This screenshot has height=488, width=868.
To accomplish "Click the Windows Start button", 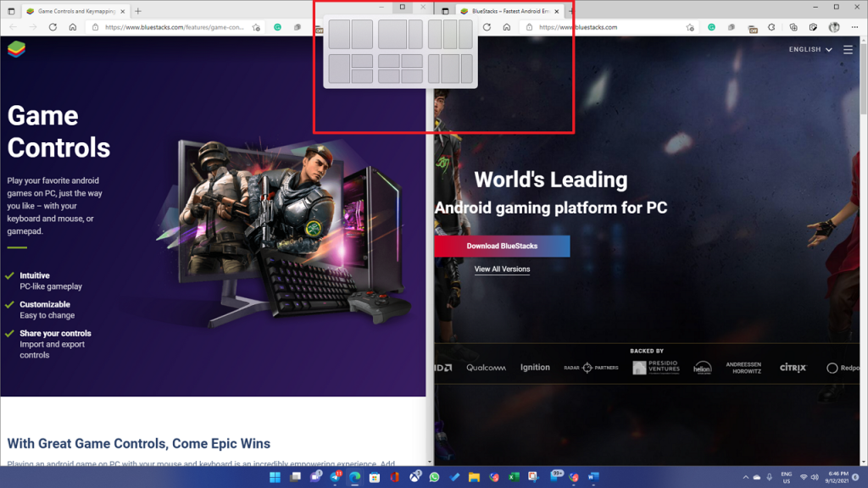I will (x=275, y=477).
